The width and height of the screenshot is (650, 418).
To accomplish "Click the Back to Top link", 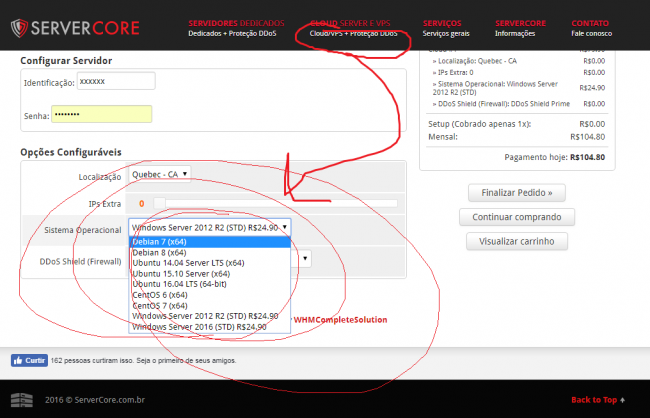I will pos(598,400).
